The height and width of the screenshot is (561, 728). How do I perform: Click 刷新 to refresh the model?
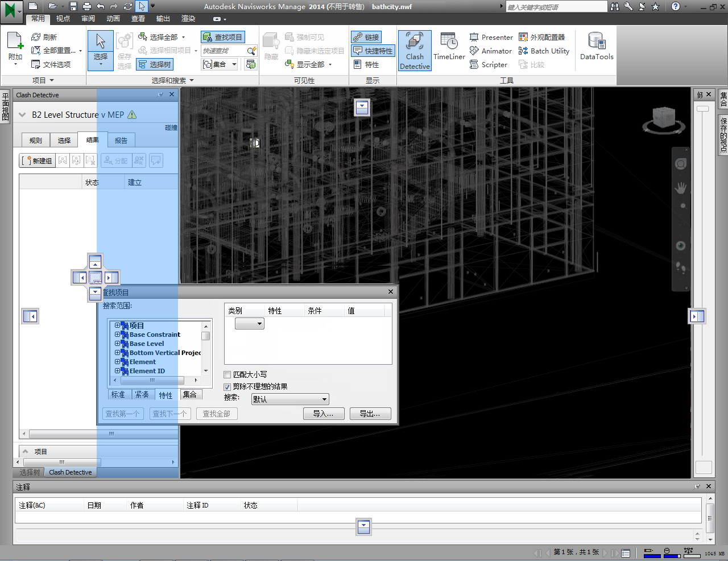[44, 37]
